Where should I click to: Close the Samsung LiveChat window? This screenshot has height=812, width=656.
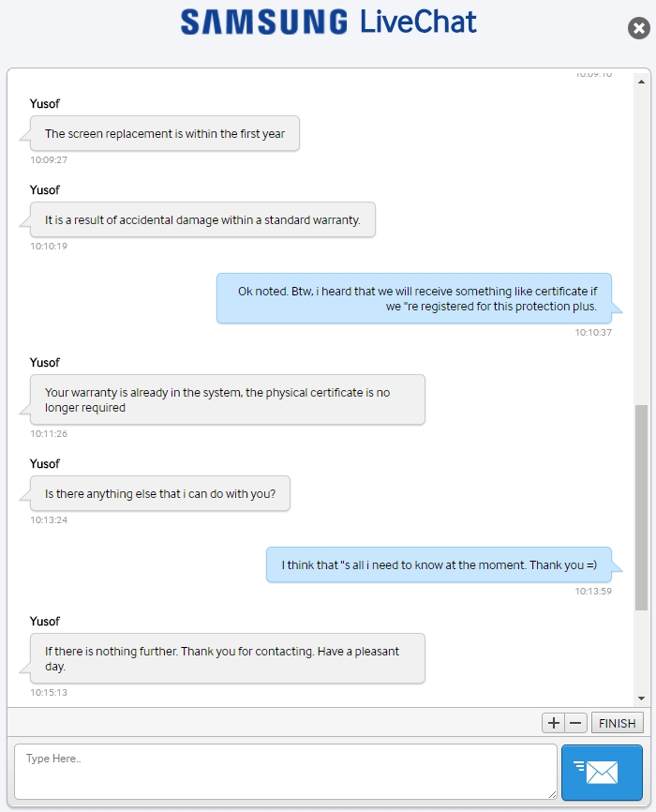click(638, 28)
